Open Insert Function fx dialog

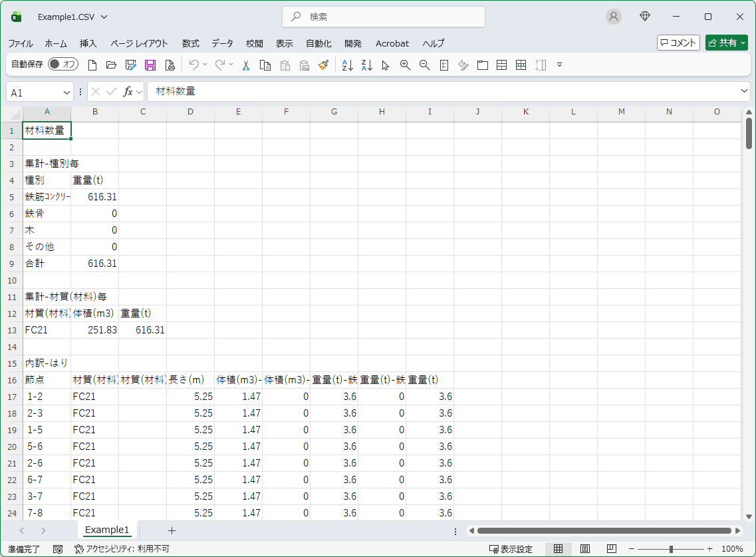click(x=128, y=92)
